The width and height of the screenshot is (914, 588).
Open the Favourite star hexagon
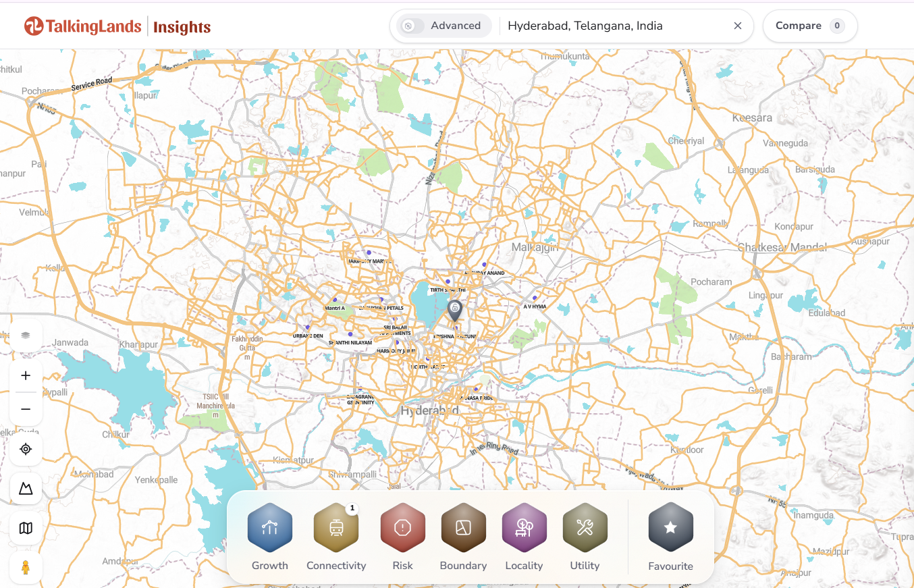pos(670,527)
